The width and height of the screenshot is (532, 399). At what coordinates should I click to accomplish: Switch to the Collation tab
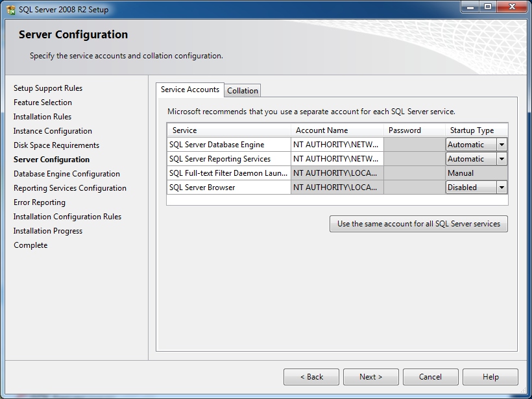click(242, 90)
